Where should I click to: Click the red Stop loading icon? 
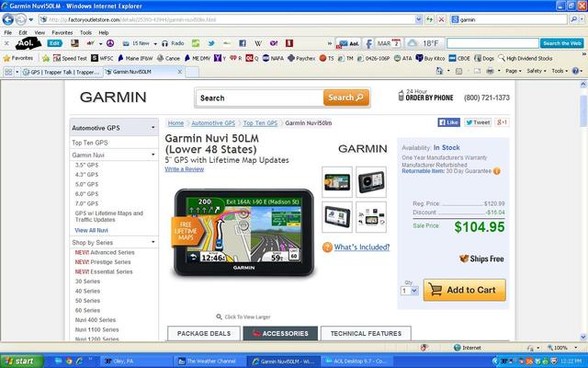coord(441,19)
